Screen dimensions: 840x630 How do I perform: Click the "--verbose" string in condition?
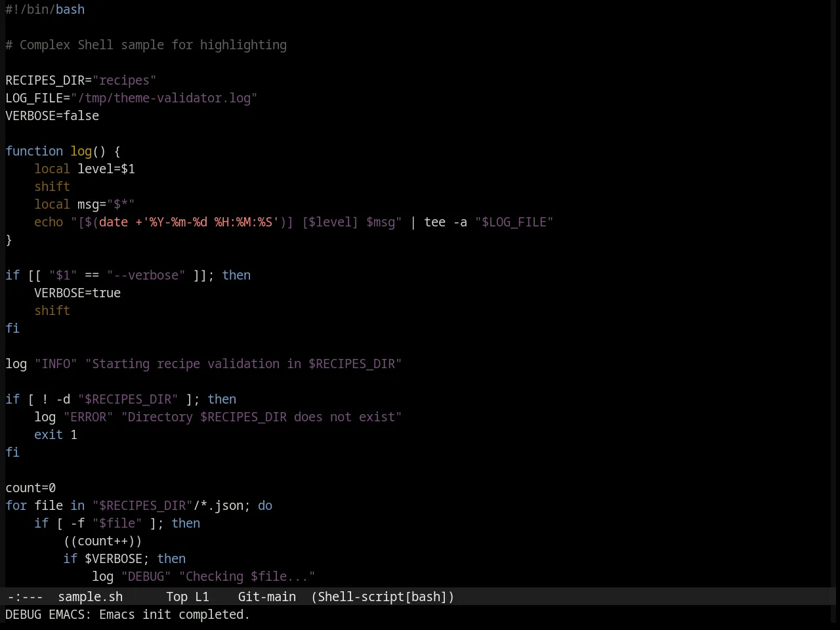[x=146, y=275]
